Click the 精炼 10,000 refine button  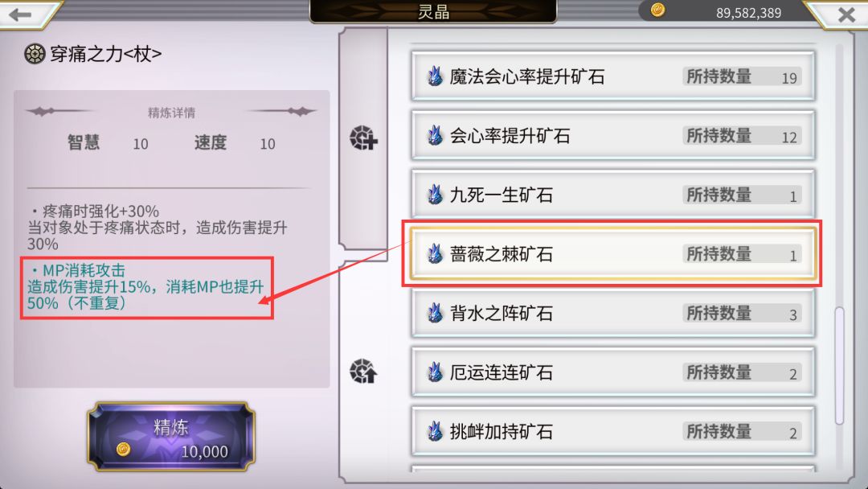click(x=171, y=437)
